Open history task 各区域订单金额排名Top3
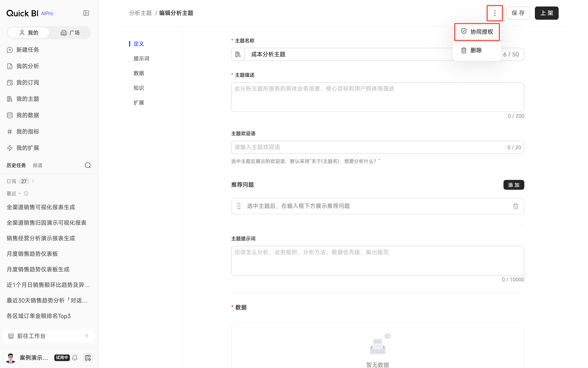588x368 pixels. coord(39,316)
